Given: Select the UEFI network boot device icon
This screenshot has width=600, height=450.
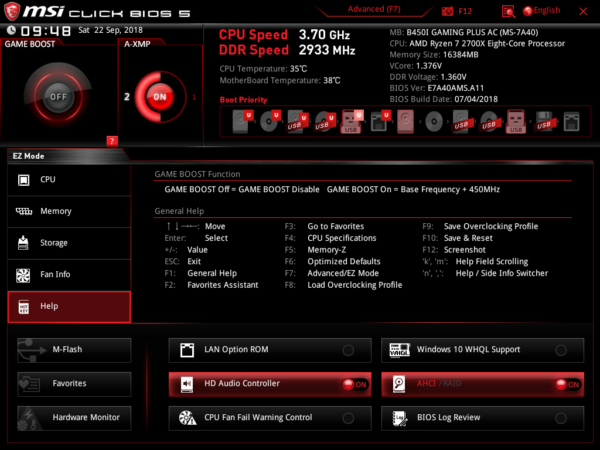Looking at the screenshot, I should tap(380, 121).
